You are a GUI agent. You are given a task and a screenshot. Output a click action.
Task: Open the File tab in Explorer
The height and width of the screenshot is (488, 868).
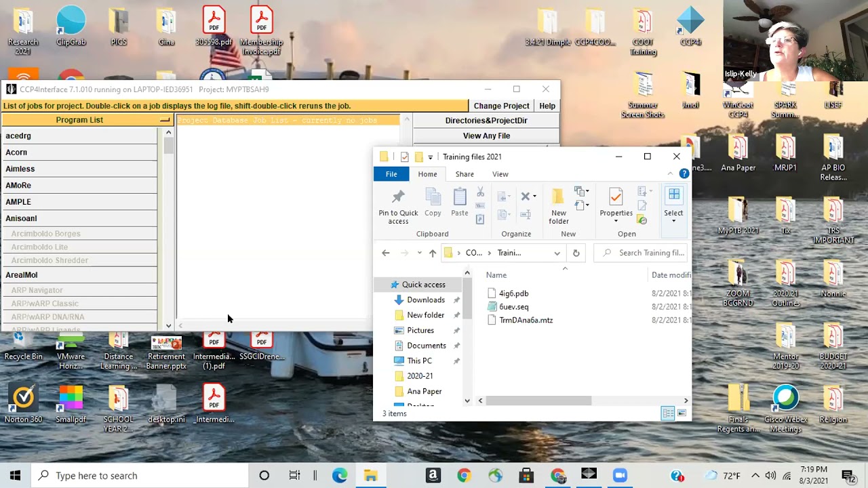click(x=391, y=174)
